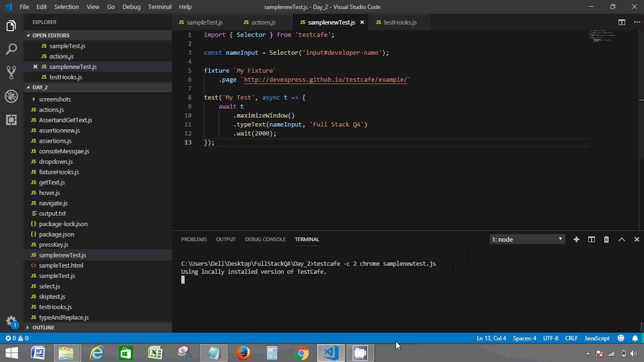Screen dimensions: 644x362
Task: Open testHooks.js in Open Editors list
Action: coord(65,77)
